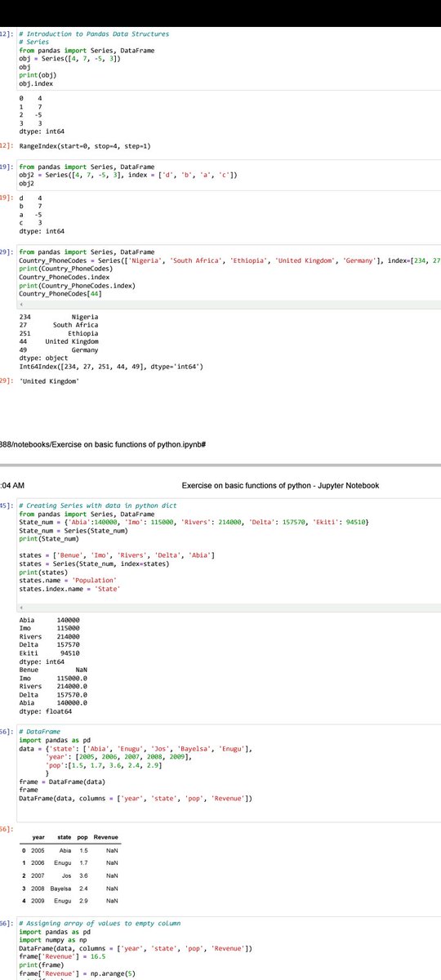Click the page header title ending 'Jupyter Notebook'

click(x=281, y=485)
